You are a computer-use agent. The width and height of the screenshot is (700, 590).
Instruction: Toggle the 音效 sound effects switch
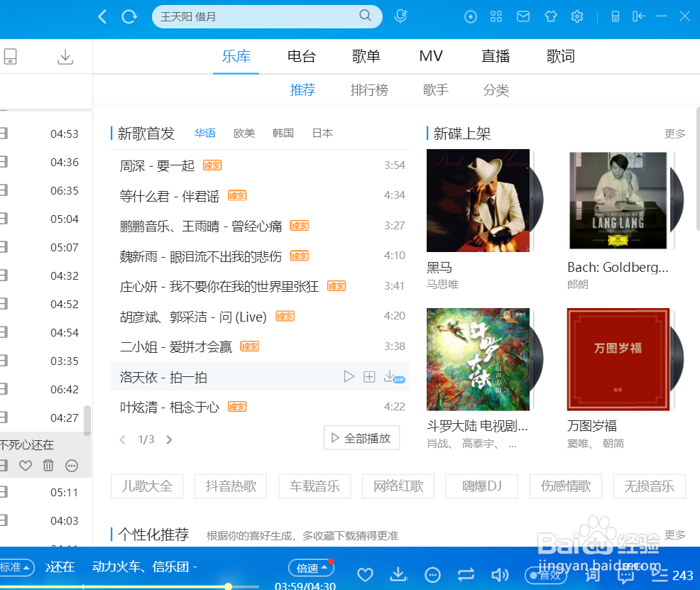point(545,575)
